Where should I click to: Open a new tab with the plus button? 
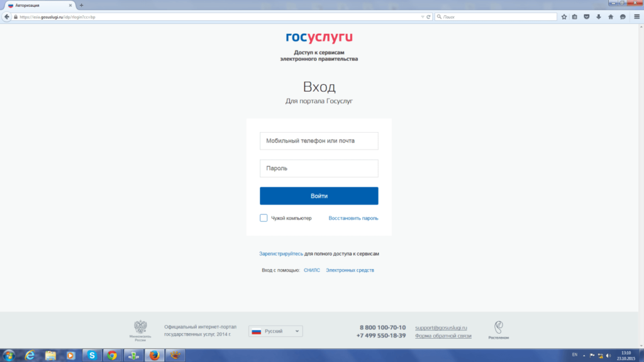point(81,5)
